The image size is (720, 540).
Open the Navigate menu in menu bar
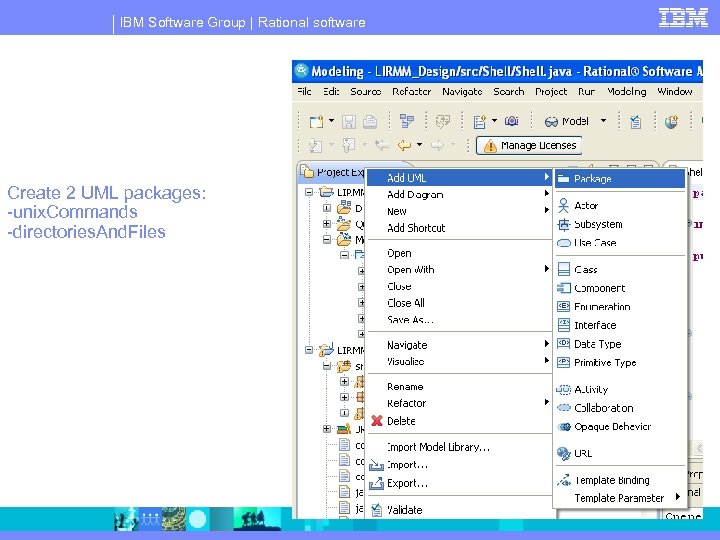coord(462,91)
